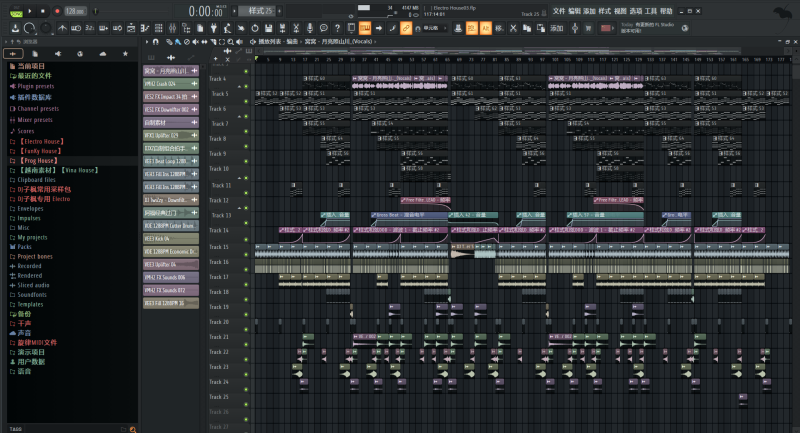The height and width of the screenshot is (433, 800).
Task: Open the shopping cart icon
Action: pos(588,28)
